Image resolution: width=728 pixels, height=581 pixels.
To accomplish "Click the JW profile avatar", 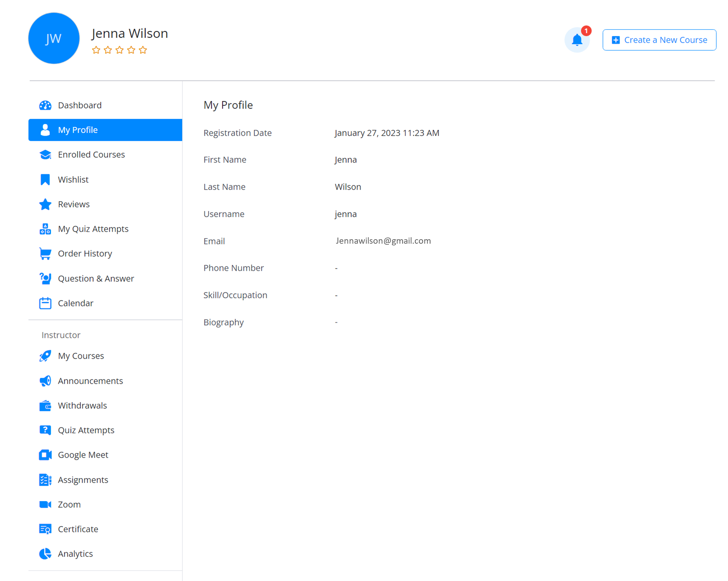I will point(54,38).
